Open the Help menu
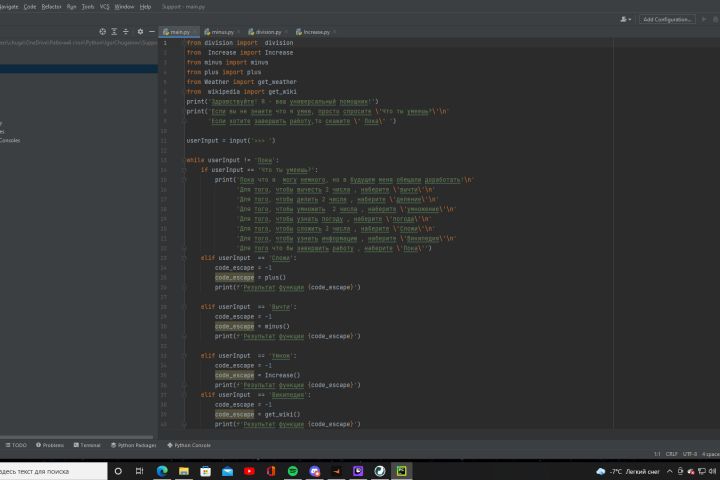The image size is (720, 480). point(145,6)
